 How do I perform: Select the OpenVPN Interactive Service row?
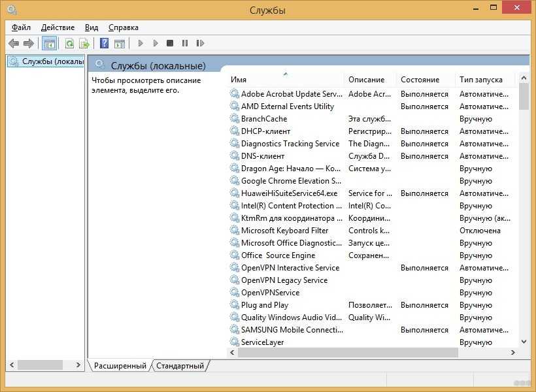click(x=290, y=268)
